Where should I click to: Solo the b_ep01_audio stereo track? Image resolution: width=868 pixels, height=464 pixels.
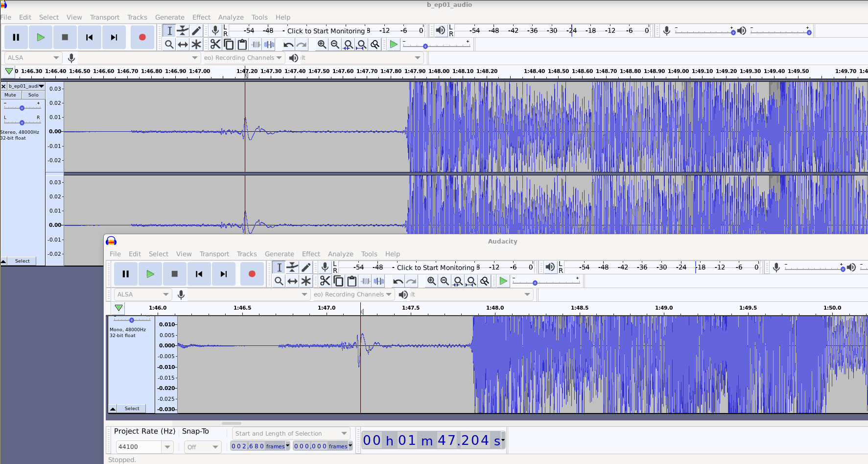point(33,95)
